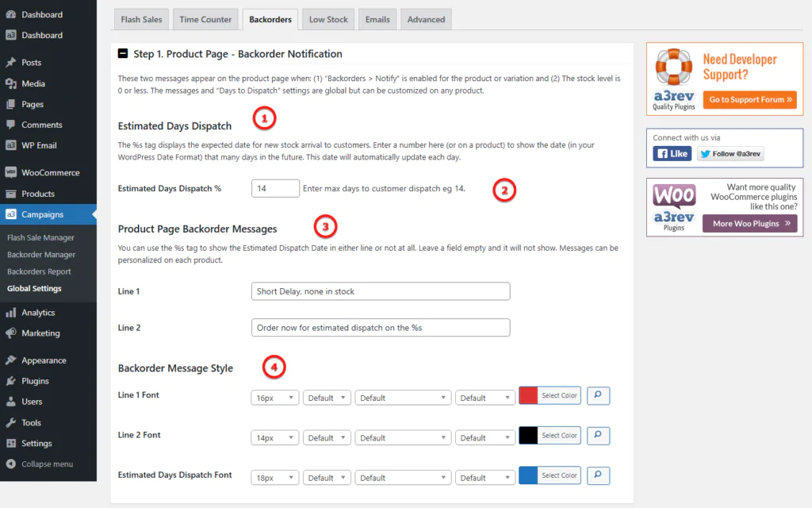This screenshot has width=812, height=508.
Task: Click the first Dashboard gauge icon
Action: coord(11,14)
